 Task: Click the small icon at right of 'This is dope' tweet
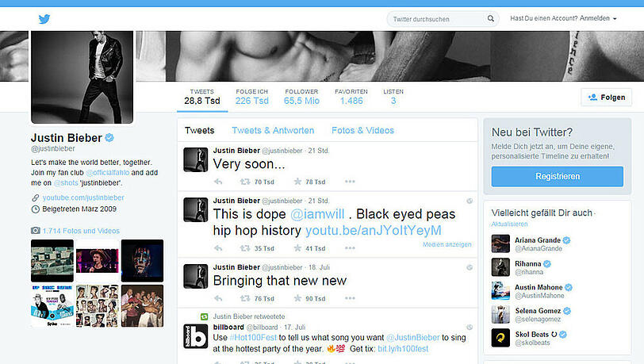pos(470,201)
